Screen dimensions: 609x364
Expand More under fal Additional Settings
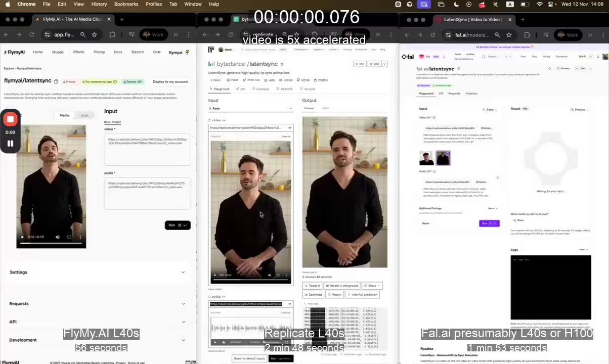tap(493, 208)
